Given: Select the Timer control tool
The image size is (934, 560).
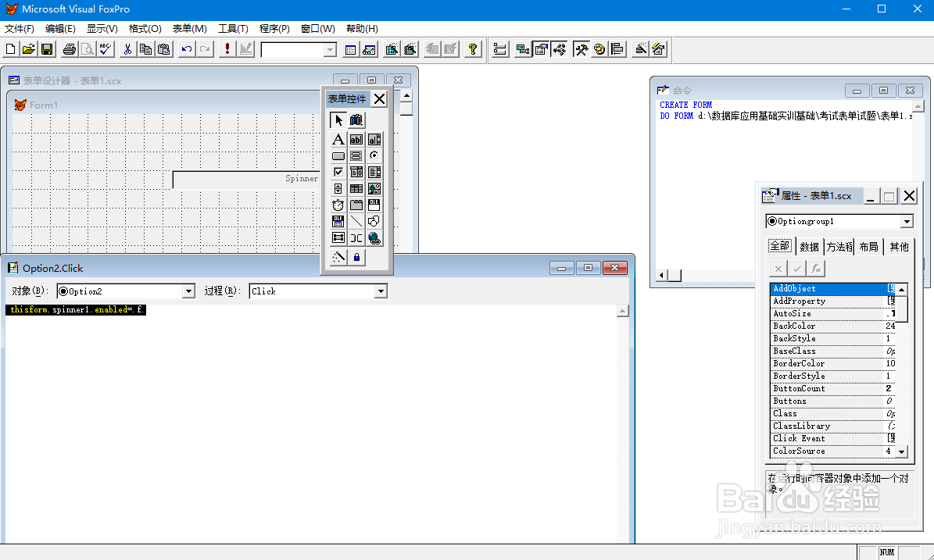Looking at the screenshot, I should click(x=338, y=205).
